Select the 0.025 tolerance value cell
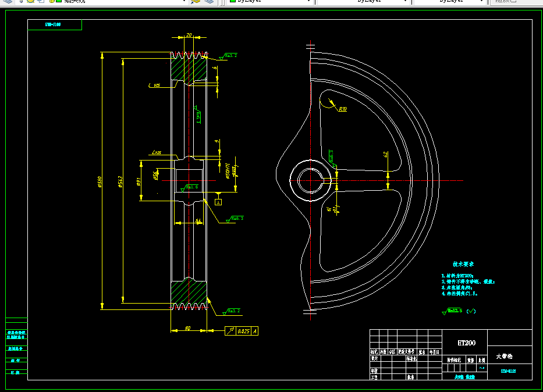Viewport: 543px width, 392px height. click(x=243, y=331)
